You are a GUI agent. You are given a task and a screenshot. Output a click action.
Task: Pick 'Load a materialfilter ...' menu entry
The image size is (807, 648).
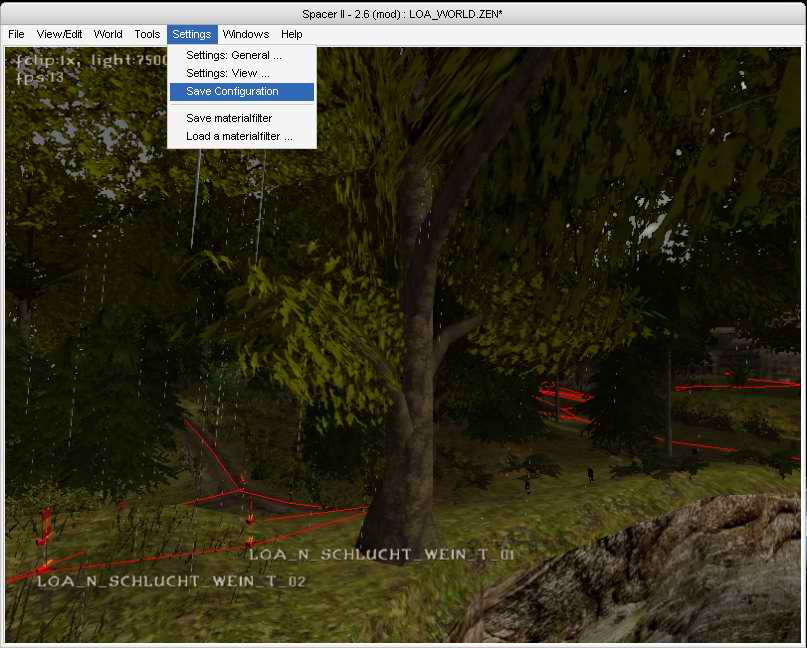[x=239, y=136]
